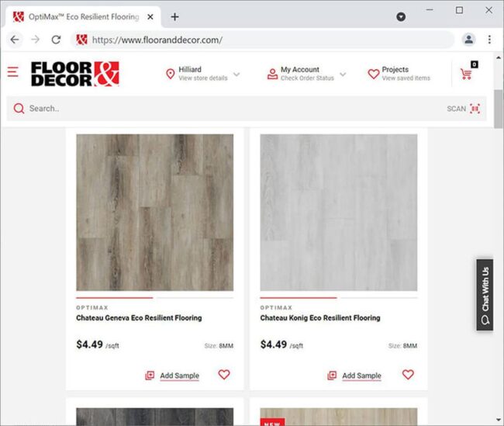Screen dimensions: 504x426
Task: Click the SCAN barcode icon
Action: coord(475,109)
